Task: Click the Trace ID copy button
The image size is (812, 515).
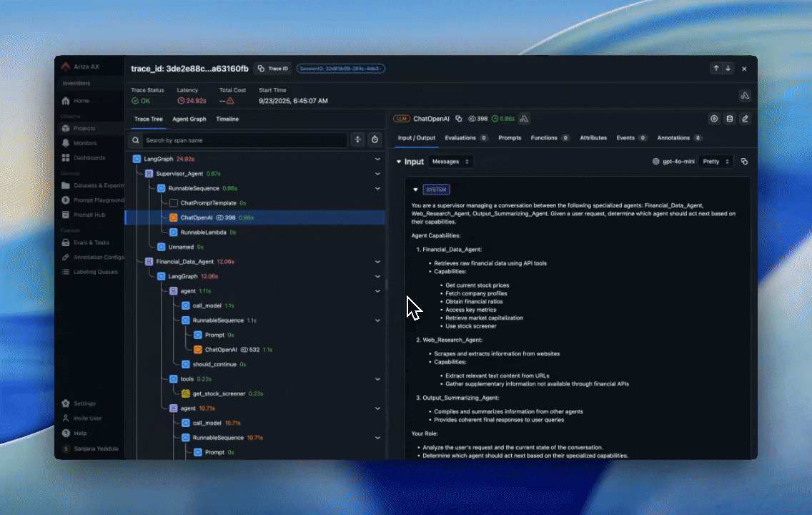Action: point(272,68)
